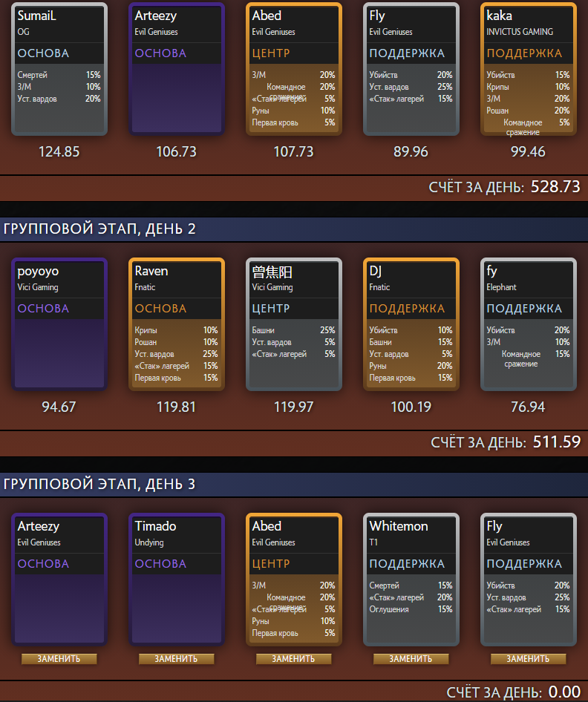Select the DJ Fnatic support card
Viewport: 588px width, 702px height.
pos(411,324)
